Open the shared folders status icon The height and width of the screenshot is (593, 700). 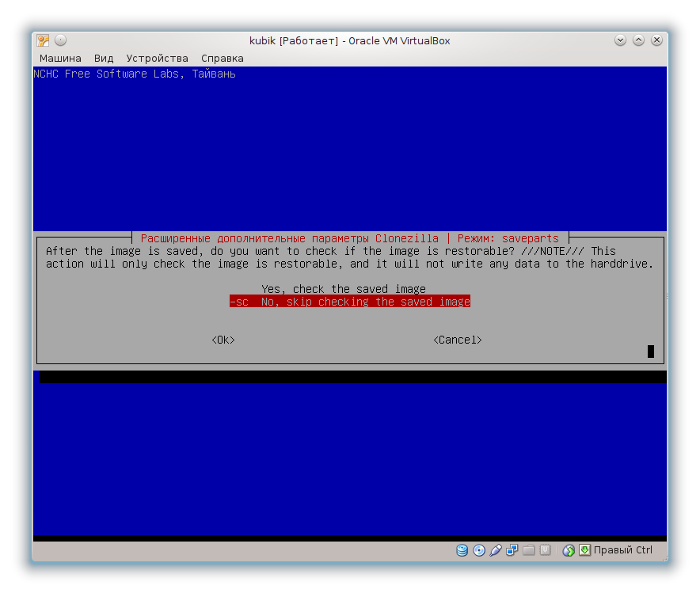click(529, 550)
